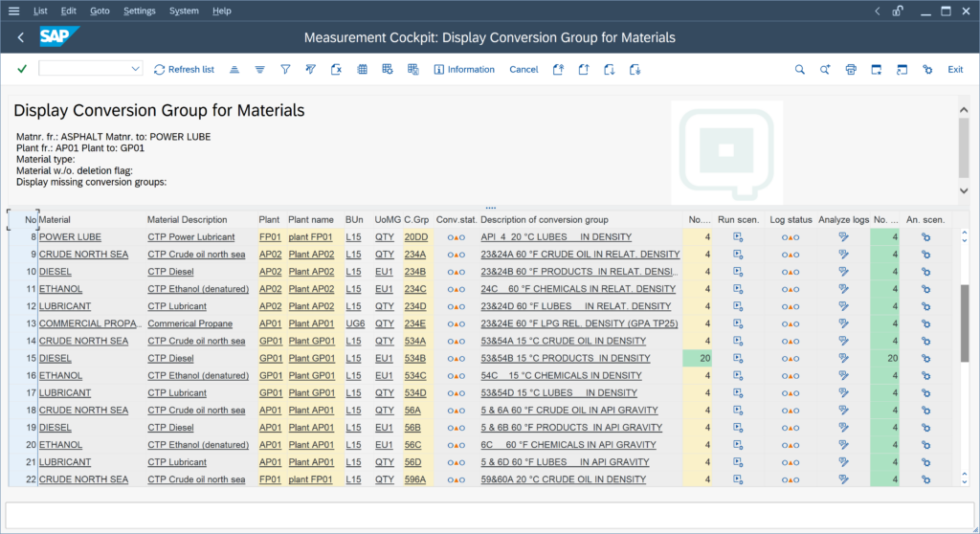Click the Find next magnifier-plus icon
The image size is (980, 534).
(825, 70)
